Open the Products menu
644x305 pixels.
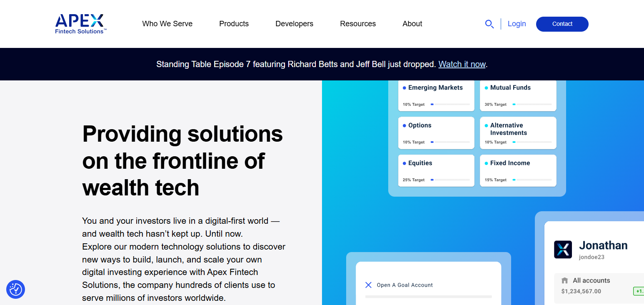(234, 24)
